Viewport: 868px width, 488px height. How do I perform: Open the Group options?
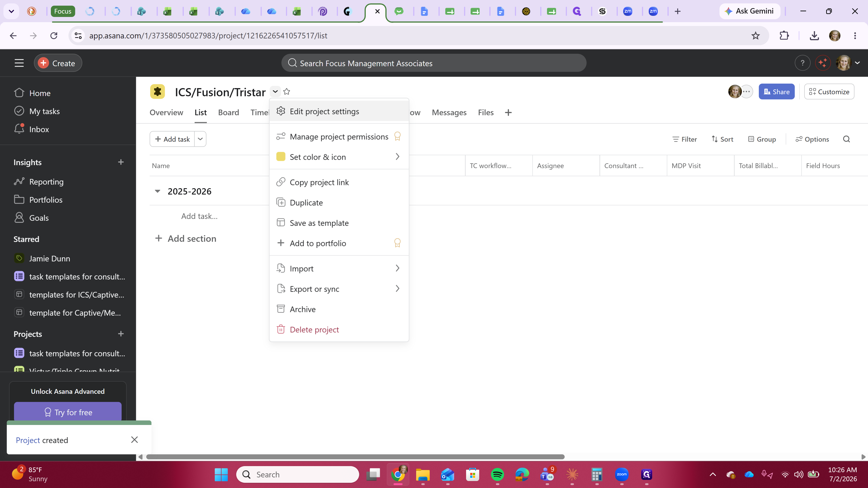[x=762, y=139]
